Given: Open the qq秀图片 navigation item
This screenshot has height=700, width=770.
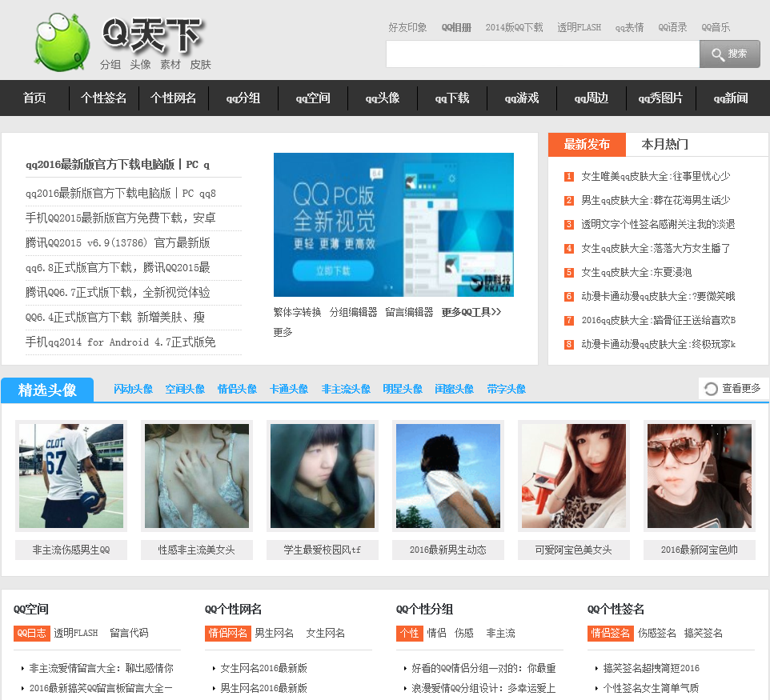Looking at the screenshot, I should pos(661,98).
